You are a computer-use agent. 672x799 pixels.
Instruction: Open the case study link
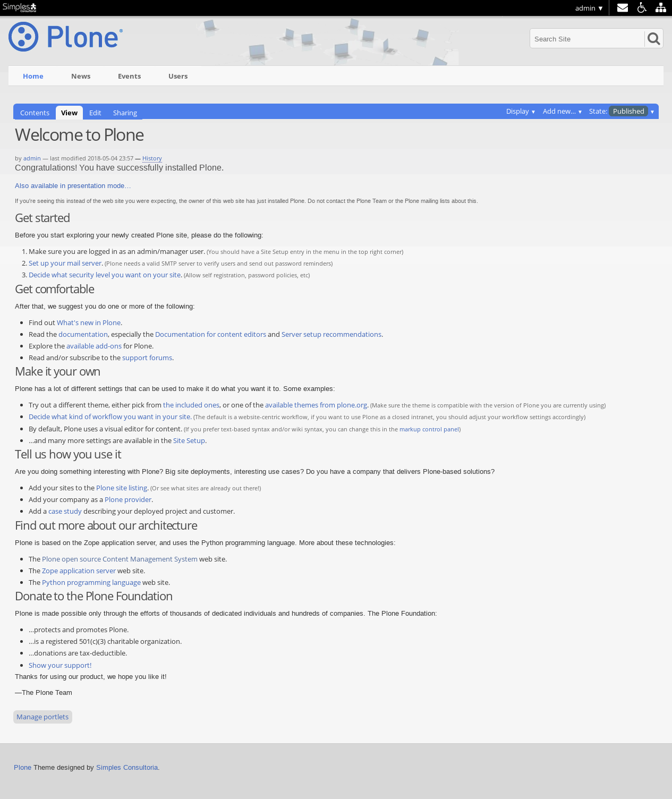(65, 511)
